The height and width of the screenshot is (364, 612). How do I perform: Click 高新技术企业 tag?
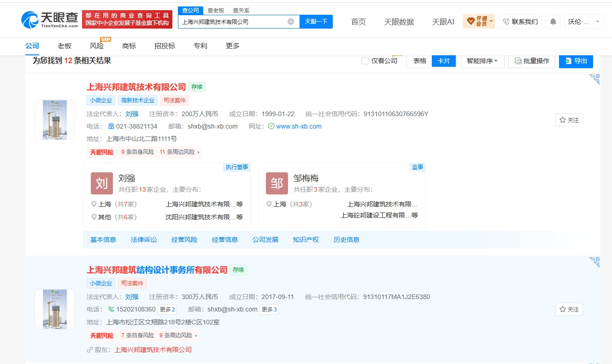pyautogui.click(x=137, y=100)
